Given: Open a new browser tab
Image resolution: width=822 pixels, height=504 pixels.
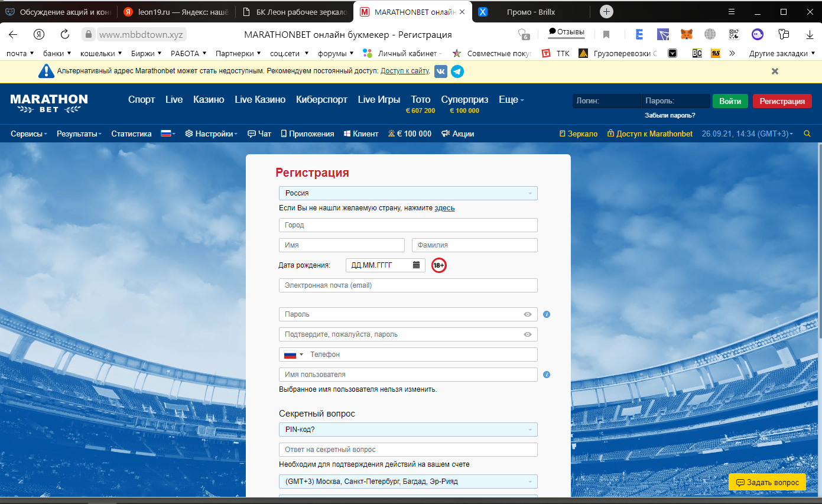Looking at the screenshot, I should coord(606,12).
